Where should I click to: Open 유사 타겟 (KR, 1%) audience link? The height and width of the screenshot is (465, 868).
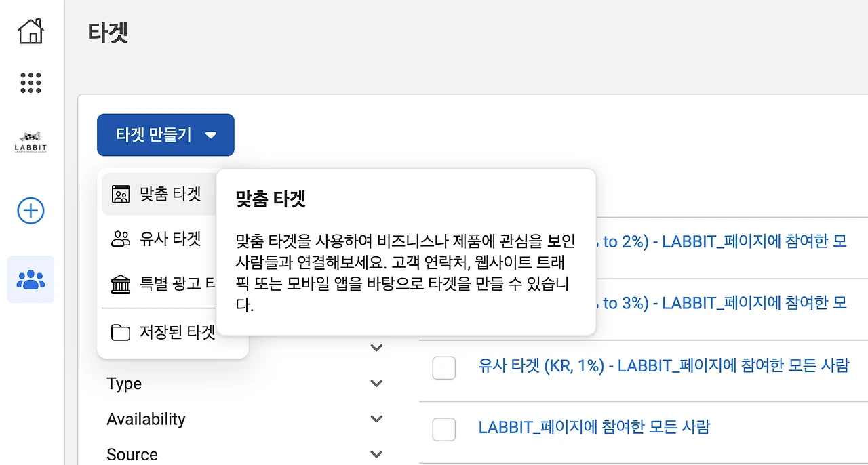(x=663, y=366)
